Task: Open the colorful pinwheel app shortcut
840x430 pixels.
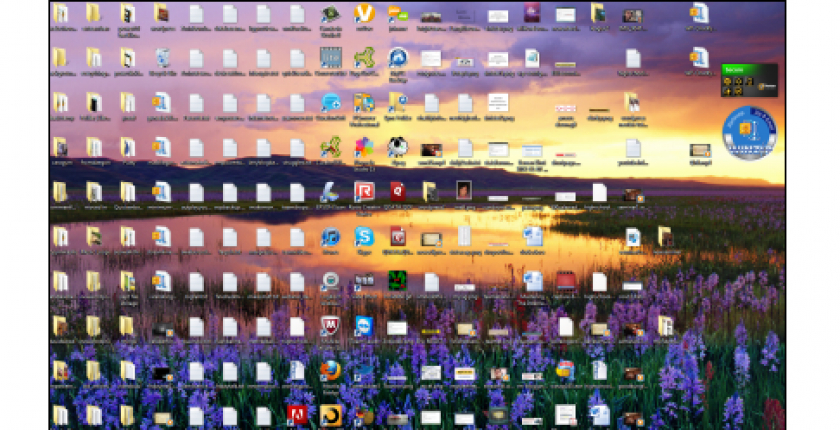Action: (x=364, y=147)
